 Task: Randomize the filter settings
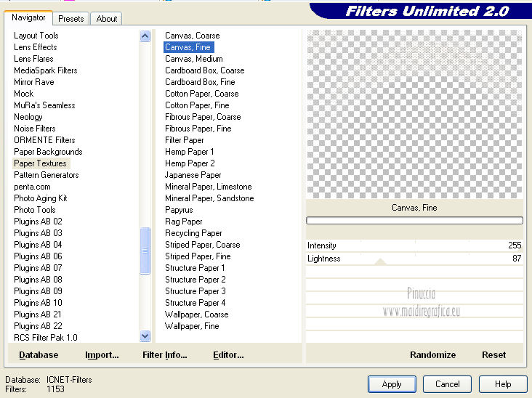click(432, 355)
